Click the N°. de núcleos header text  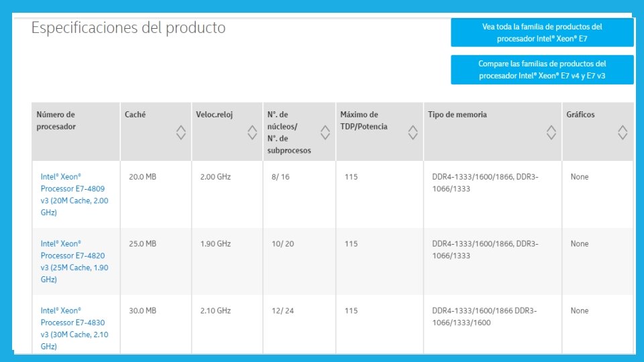pyautogui.click(x=289, y=132)
